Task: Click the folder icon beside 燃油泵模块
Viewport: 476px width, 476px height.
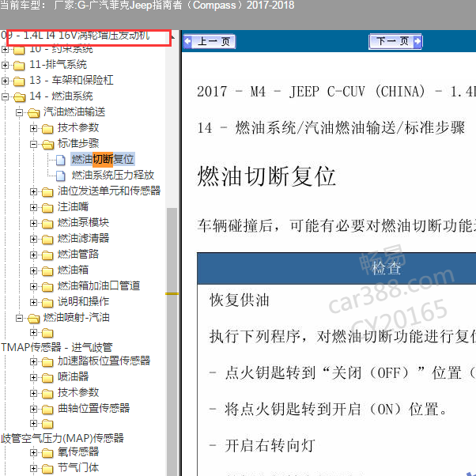Action: [47, 224]
